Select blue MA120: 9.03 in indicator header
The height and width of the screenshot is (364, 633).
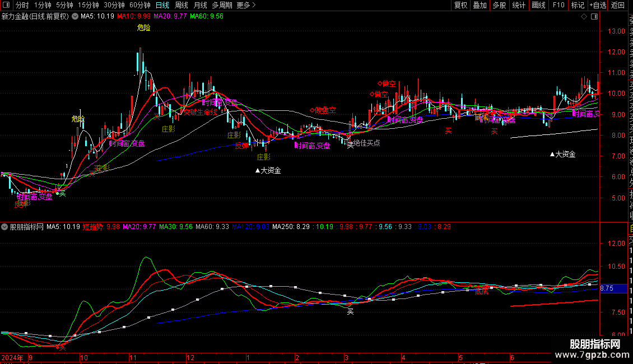click(x=250, y=227)
